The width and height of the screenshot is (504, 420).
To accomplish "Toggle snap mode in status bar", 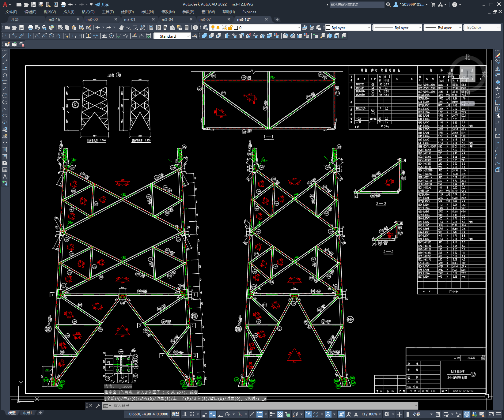I will [x=192, y=414].
